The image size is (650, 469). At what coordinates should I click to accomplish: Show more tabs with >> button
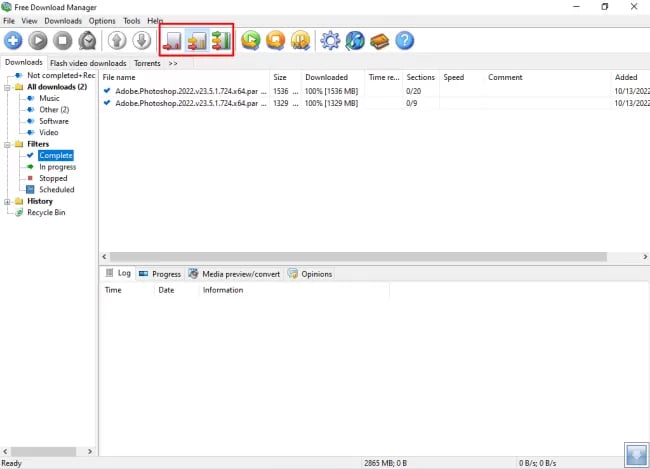point(173,63)
